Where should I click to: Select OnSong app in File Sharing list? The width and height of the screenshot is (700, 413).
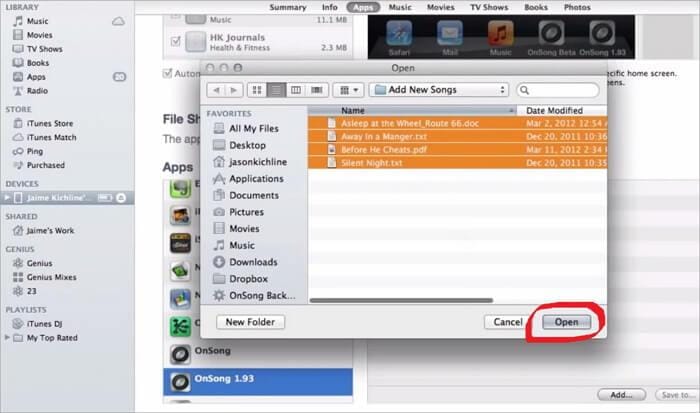pos(258,354)
